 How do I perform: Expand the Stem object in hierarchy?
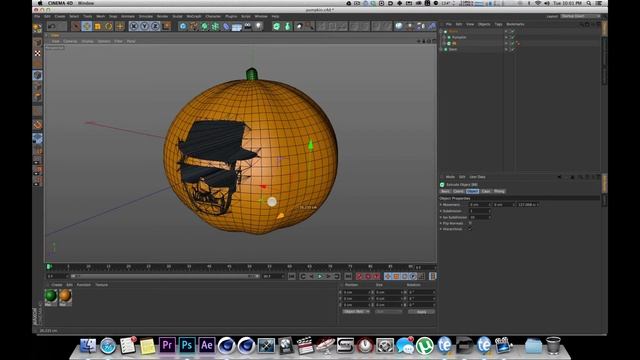tap(441, 49)
